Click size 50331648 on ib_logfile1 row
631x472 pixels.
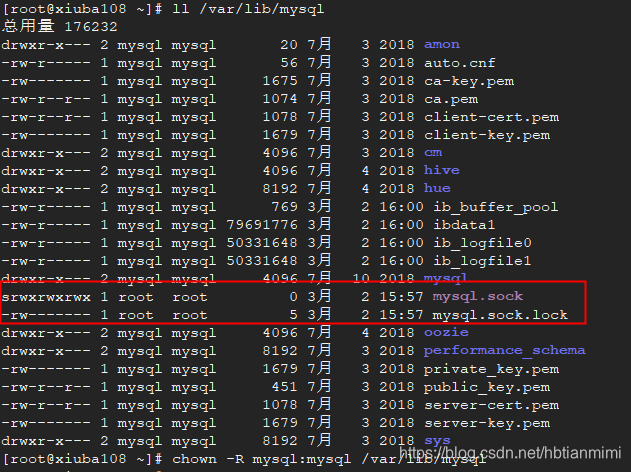pos(262,261)
